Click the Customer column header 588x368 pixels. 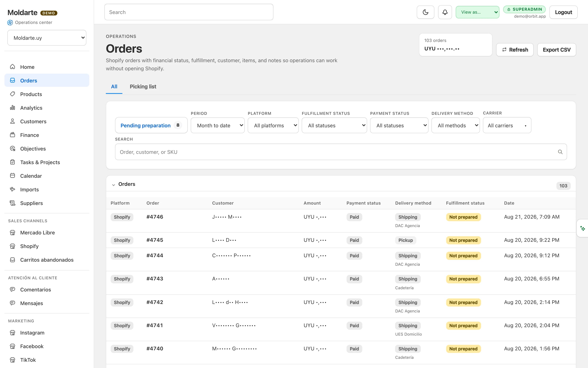pyautogui.click(x=223, y=203)
